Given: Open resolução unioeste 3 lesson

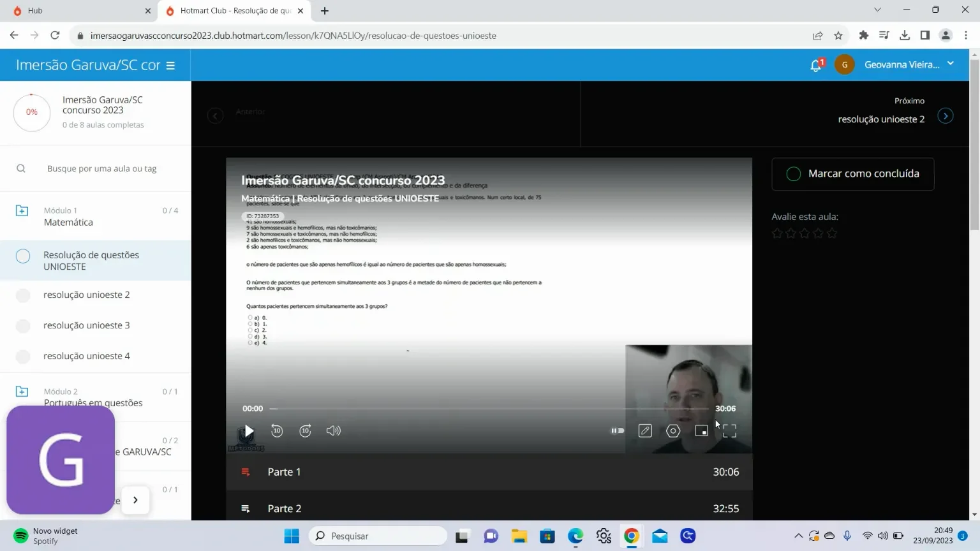Looking at the screenshot, I should [87, 325].
